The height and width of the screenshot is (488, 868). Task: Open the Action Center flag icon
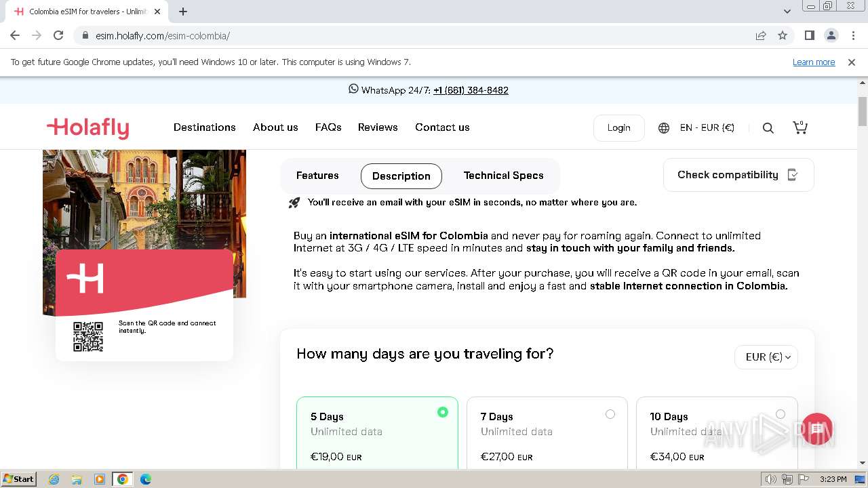pyautogui.click(x=804, y=479)
